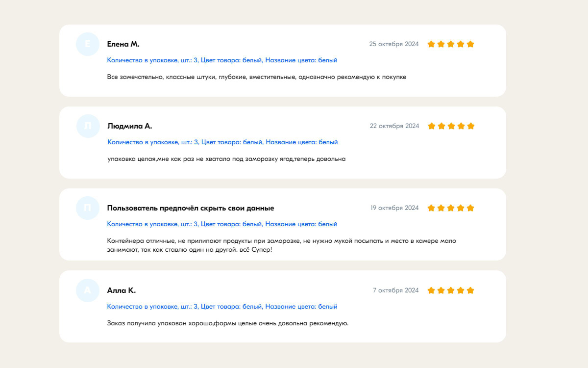The image size is (588, 368).
Task: Click name 'Пользователь предпочёл скрыть свои данные'
Action: click(x=191, y=208)
